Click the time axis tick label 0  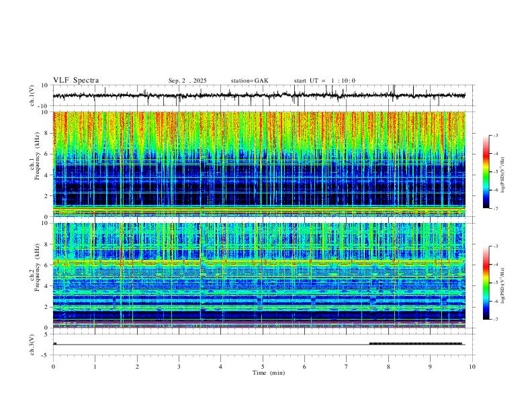click(x=53, y=367)
